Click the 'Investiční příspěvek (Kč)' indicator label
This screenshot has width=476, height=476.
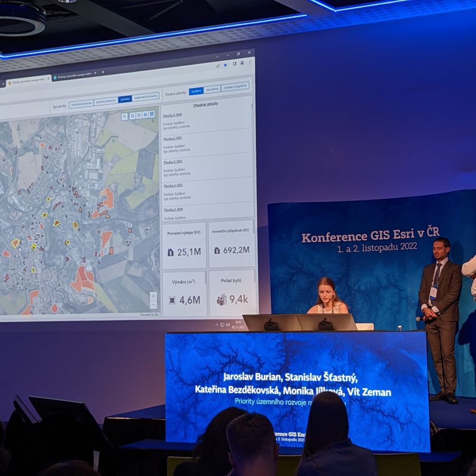231,231
